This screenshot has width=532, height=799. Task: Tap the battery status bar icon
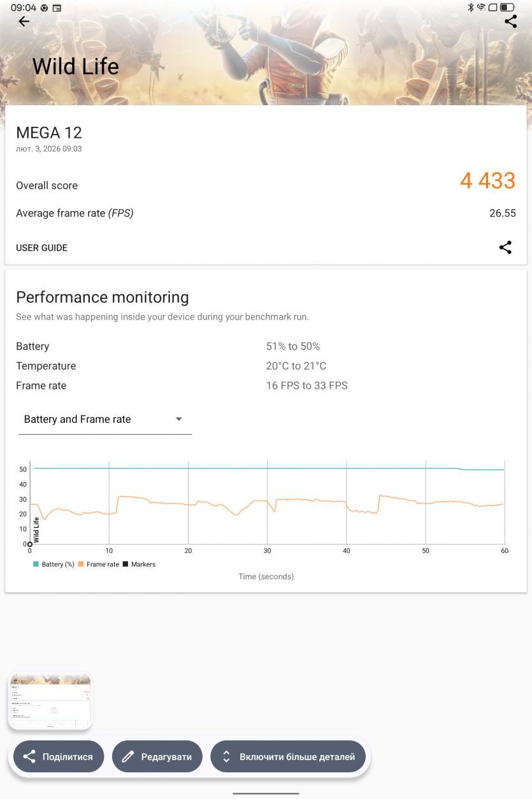pyautogui.click(x=507, y=8)
